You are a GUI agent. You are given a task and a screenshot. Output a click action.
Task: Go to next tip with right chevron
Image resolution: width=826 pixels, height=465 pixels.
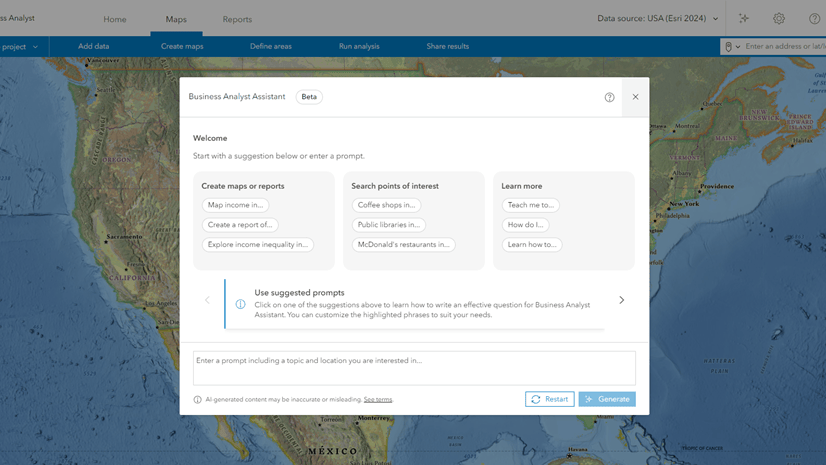621,300
